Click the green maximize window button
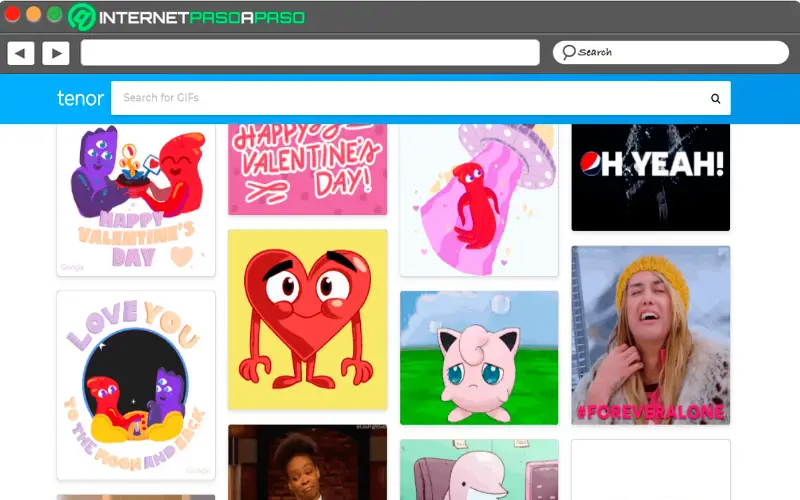Screen dimensions: 800x500 coord(55,14)
